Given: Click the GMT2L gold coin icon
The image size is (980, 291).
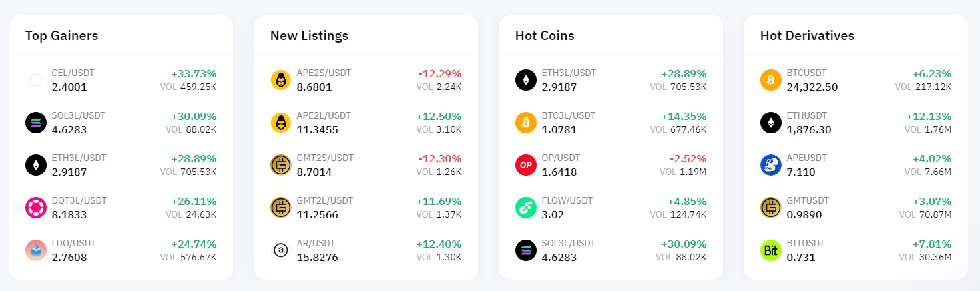Looking at the screenshot, I should coord(281,208).
